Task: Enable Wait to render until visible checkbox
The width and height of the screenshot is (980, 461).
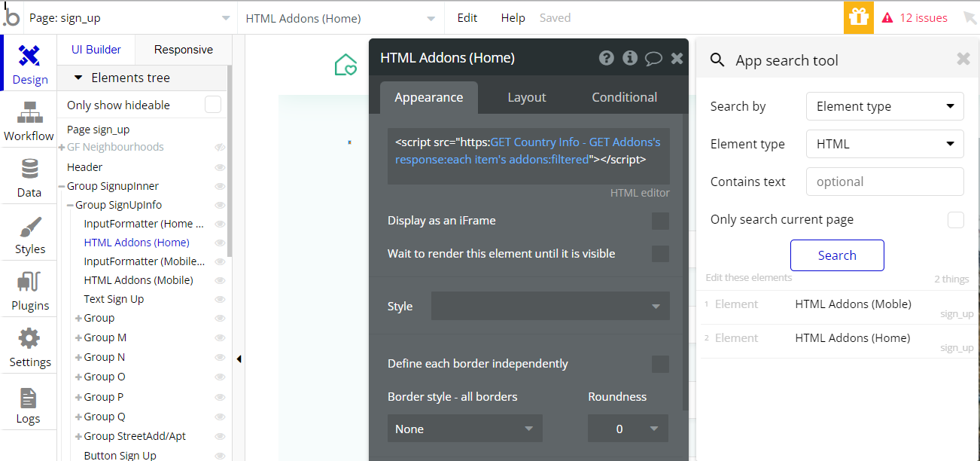Action: (660, 254)
